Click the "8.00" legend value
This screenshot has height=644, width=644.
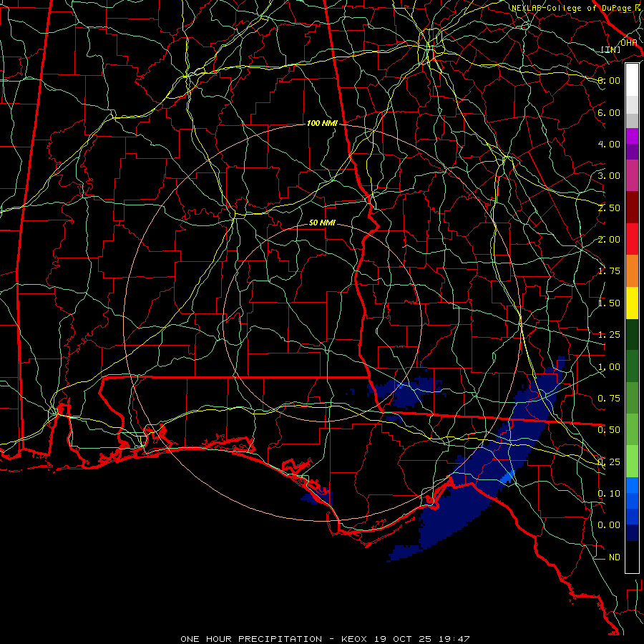[609, 80]
